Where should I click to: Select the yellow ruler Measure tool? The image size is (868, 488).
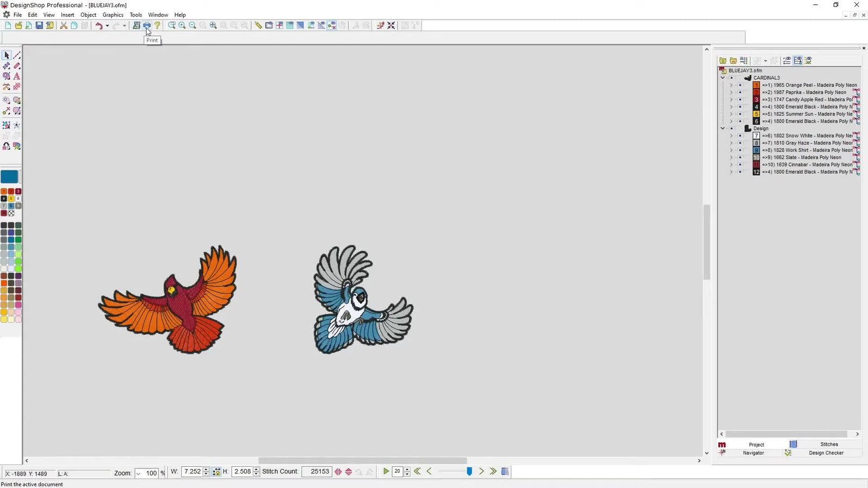click(x=258, y=25)
